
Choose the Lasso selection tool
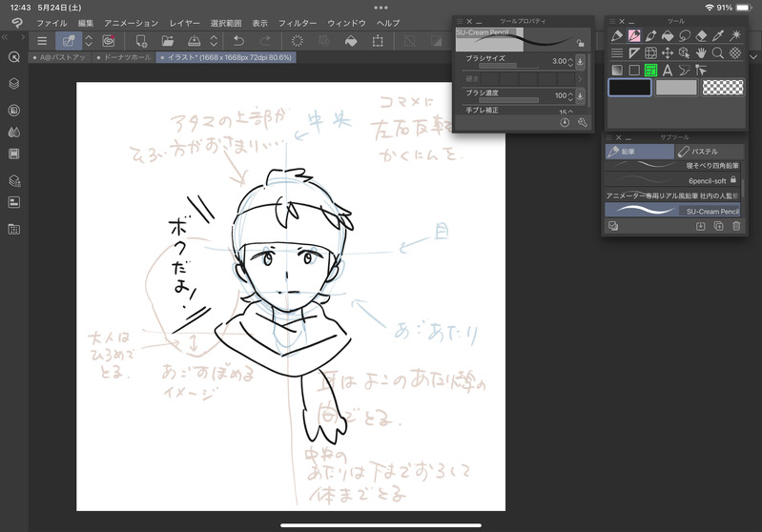[x=684, y=36]
